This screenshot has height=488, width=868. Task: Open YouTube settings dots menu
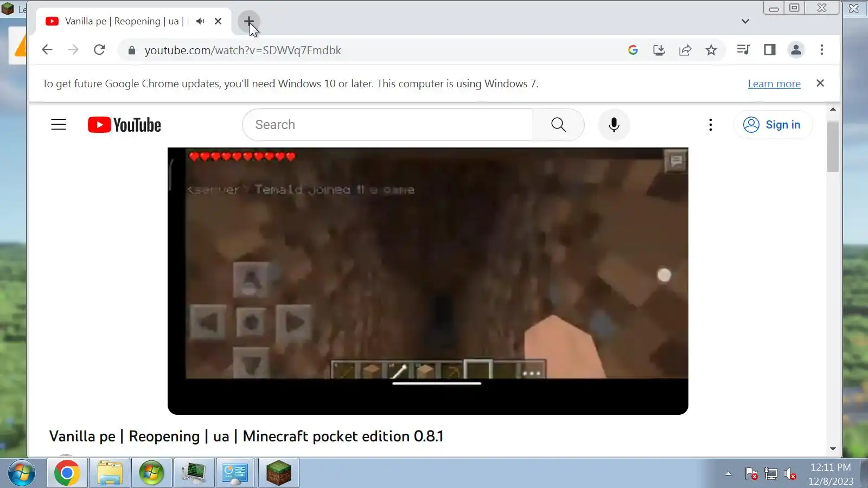pos(710,125)
